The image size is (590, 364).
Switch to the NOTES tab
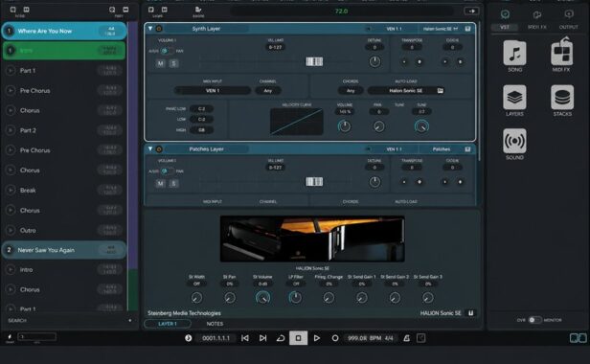[x=215, y=324]
